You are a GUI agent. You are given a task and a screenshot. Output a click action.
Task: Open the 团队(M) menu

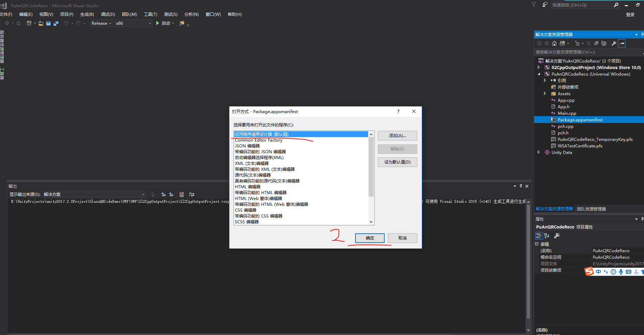tap(129, 14)
